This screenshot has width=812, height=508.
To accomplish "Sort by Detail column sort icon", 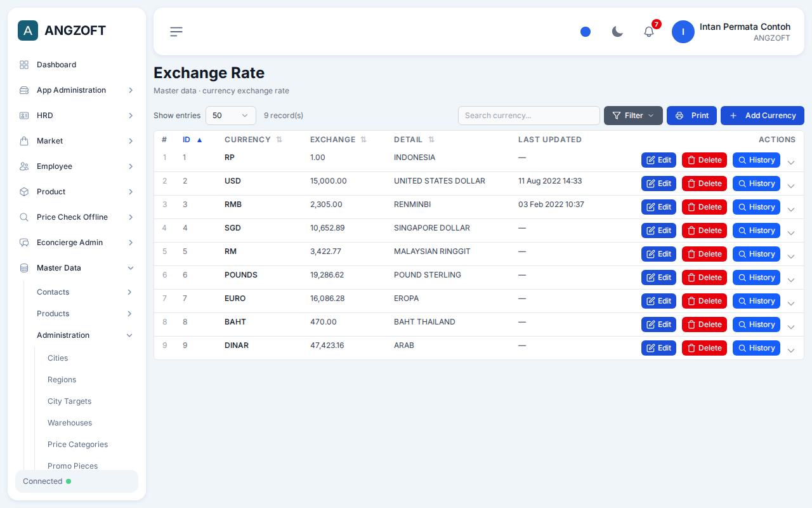I will [431, 140].
